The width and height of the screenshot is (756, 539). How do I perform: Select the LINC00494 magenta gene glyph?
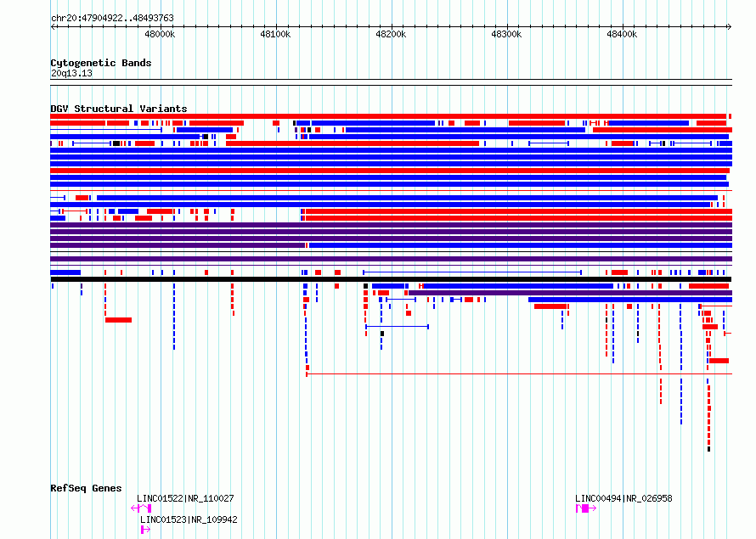[x=586, y=508]
